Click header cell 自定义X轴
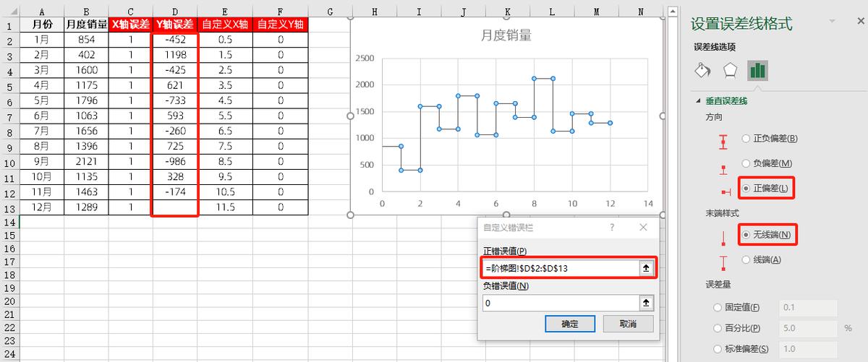Screen dimensions: 868x362 coord(224,25)
